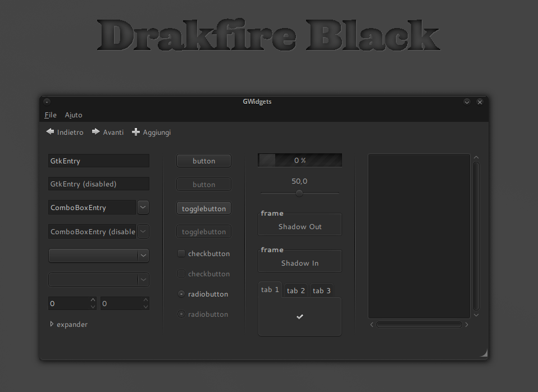Click inside the second spin box field
The image size is (538, 392).
pos(121,303)
